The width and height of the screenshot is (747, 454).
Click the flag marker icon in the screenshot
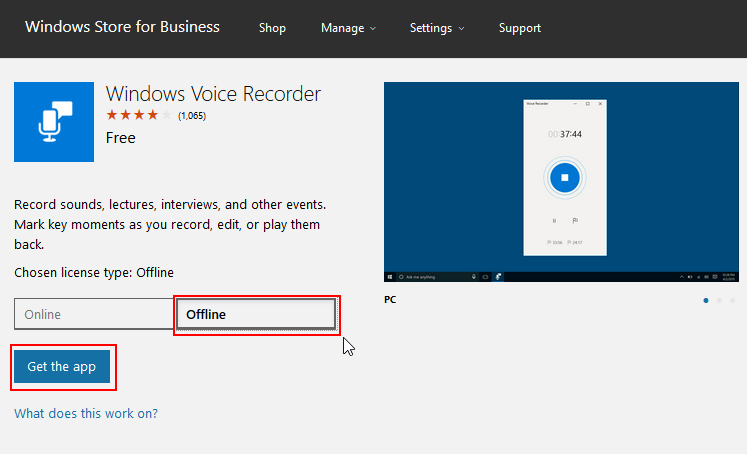575,221
